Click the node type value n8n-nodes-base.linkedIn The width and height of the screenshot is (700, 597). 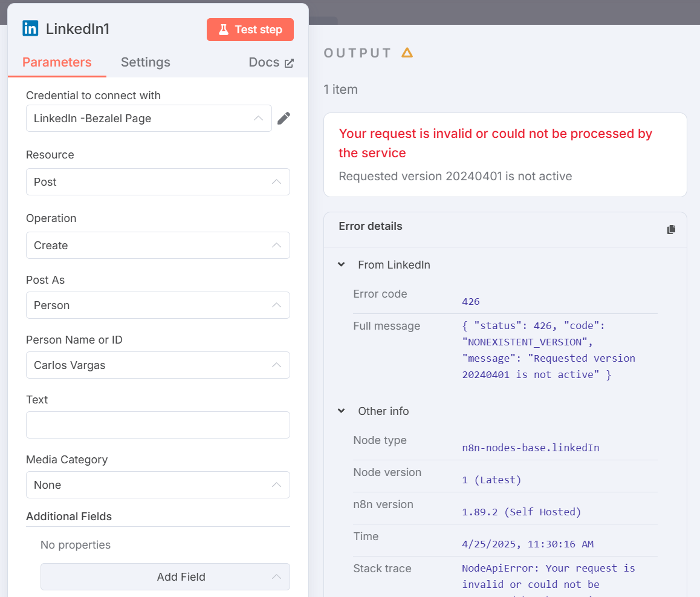pos(530,448)
